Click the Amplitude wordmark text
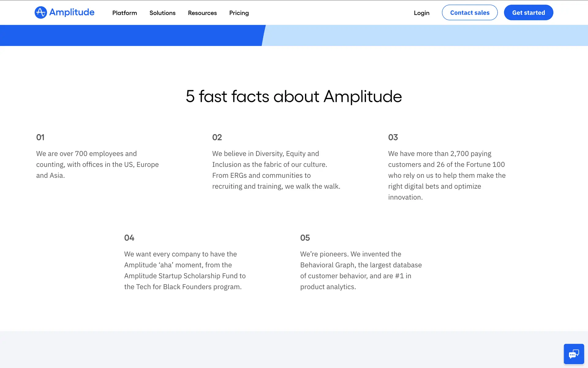 click(72, 12)
